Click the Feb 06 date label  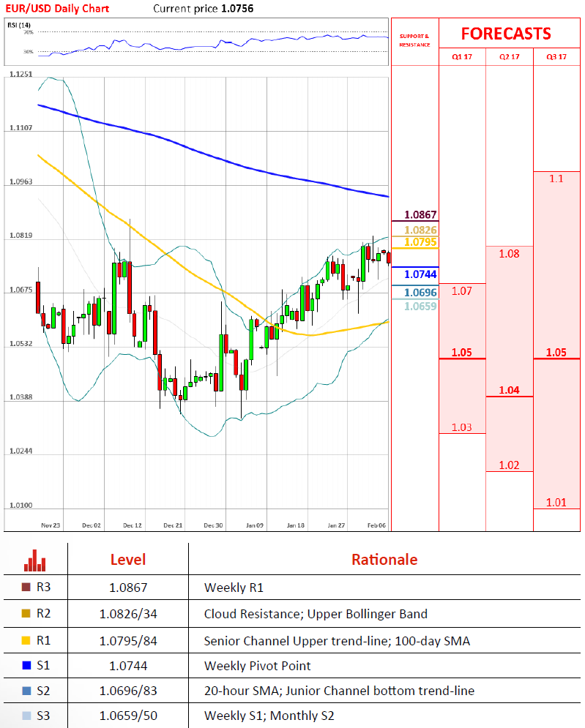point(376,525)
